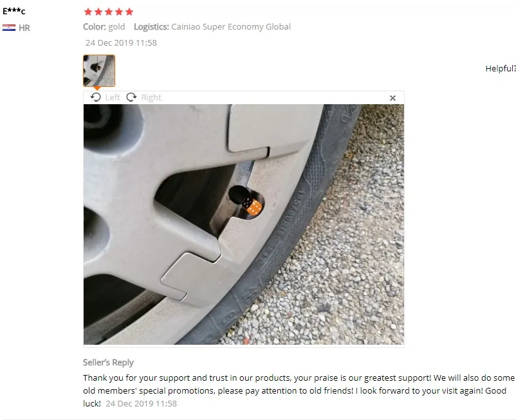This screenshot has height=420, width=516.
Task: Select the fifth red rating star
Action: coord(129,12)
